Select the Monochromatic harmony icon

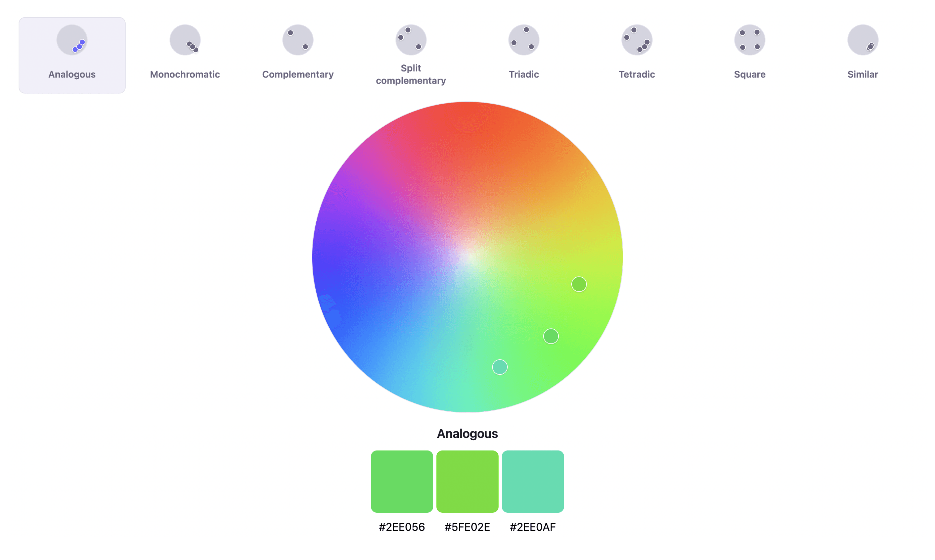point(185,39)
